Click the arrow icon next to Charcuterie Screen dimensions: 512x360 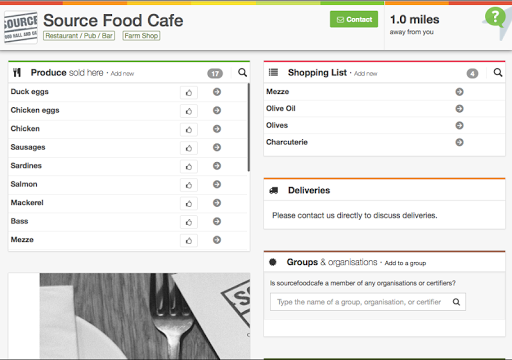(x=459, y=142)
